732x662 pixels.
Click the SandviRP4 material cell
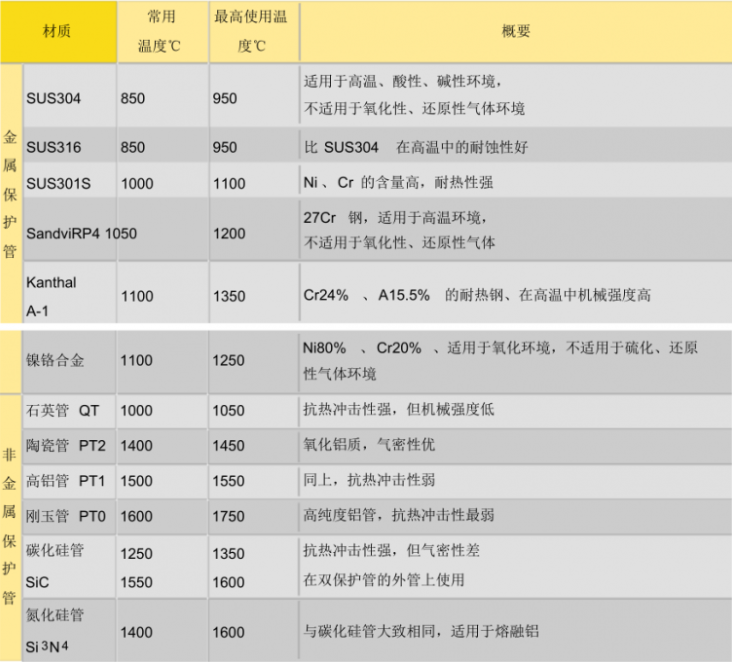coord(68,232)
